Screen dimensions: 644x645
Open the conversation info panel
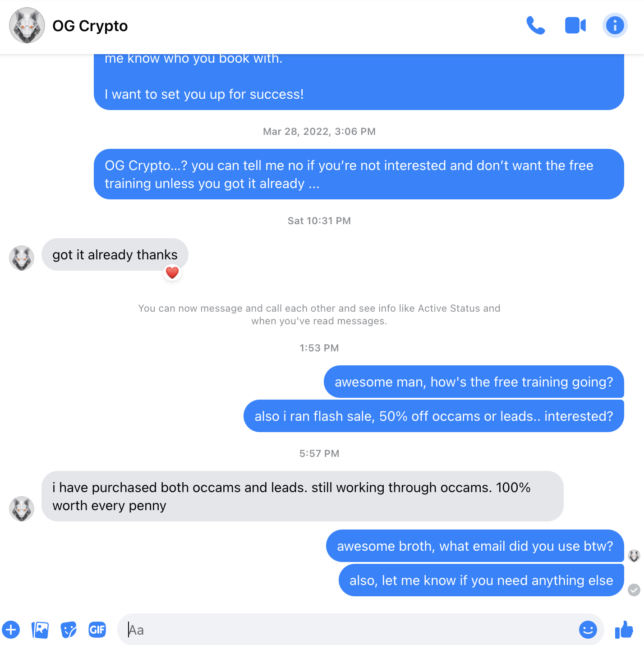click(x=615, y=25)
